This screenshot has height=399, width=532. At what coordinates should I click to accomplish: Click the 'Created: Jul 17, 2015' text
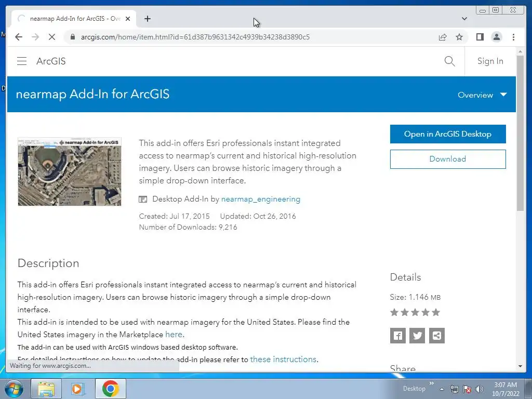pos(174,216)
